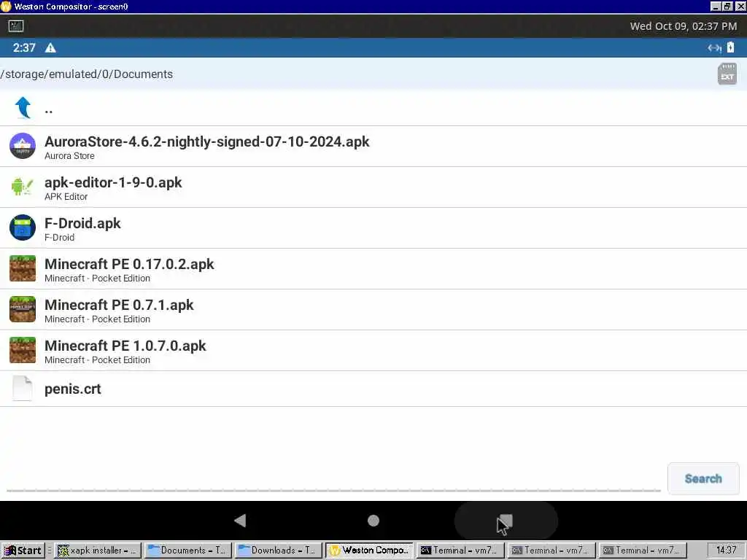This screenshot has width=747, height=560.
Task: Click the taskbar clock showing 14:37
Action: pos(726,550)
